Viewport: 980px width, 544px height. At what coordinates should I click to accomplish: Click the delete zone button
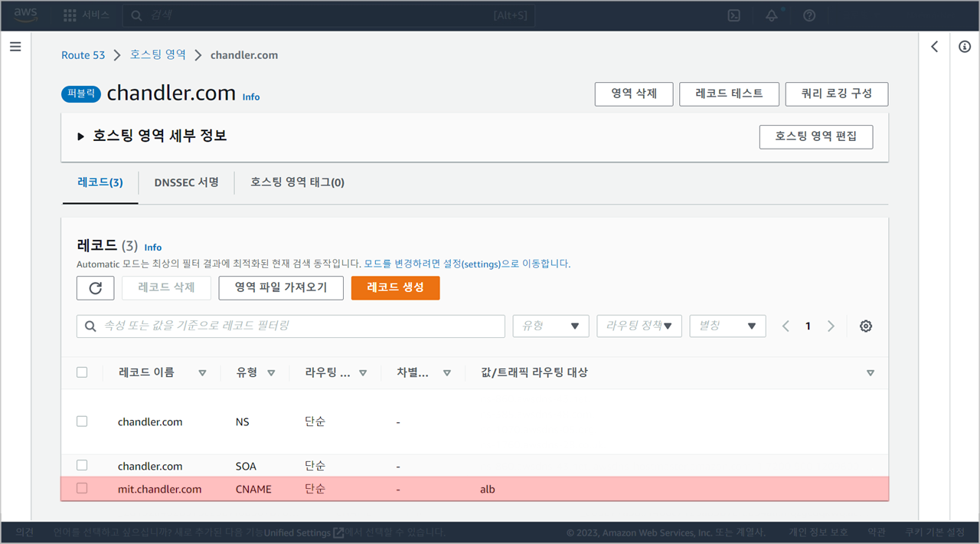(x=633, y=93)
